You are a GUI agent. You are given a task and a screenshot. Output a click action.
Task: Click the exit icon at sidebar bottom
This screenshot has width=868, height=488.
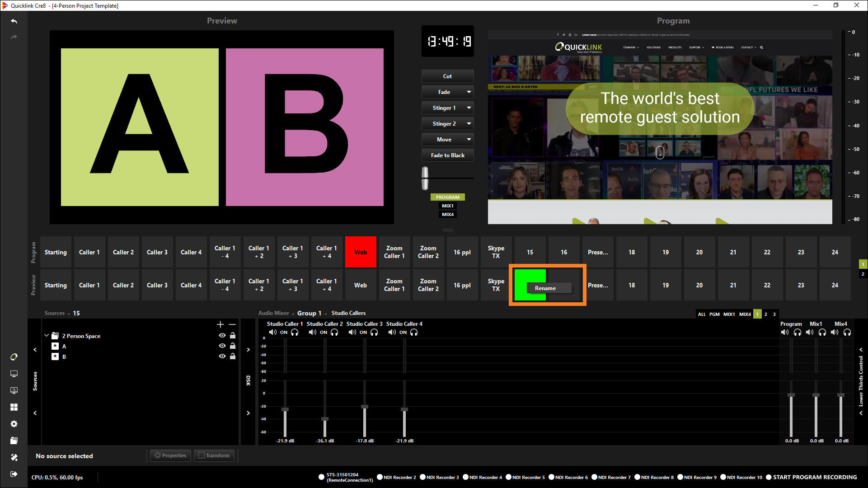pos(14,474)
